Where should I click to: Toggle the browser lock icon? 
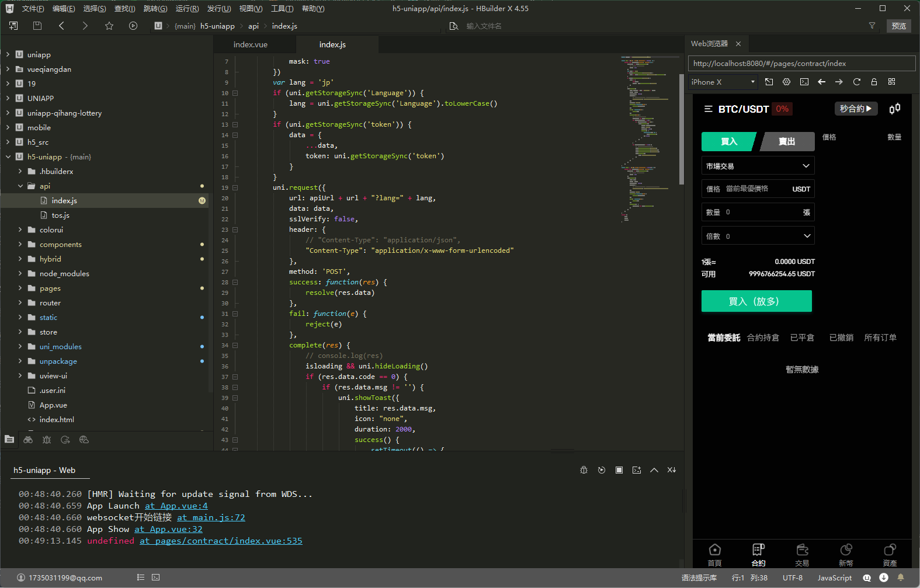(x=874, y=82)
